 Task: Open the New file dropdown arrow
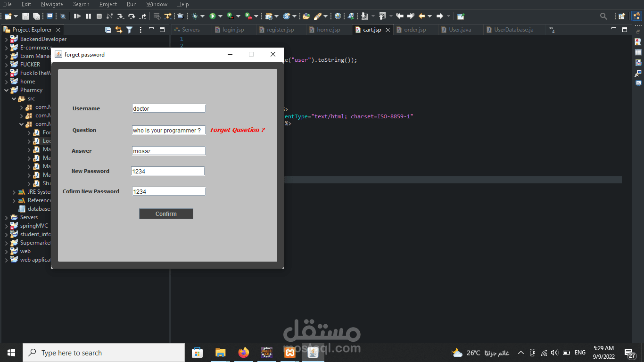tap(16, 16)
